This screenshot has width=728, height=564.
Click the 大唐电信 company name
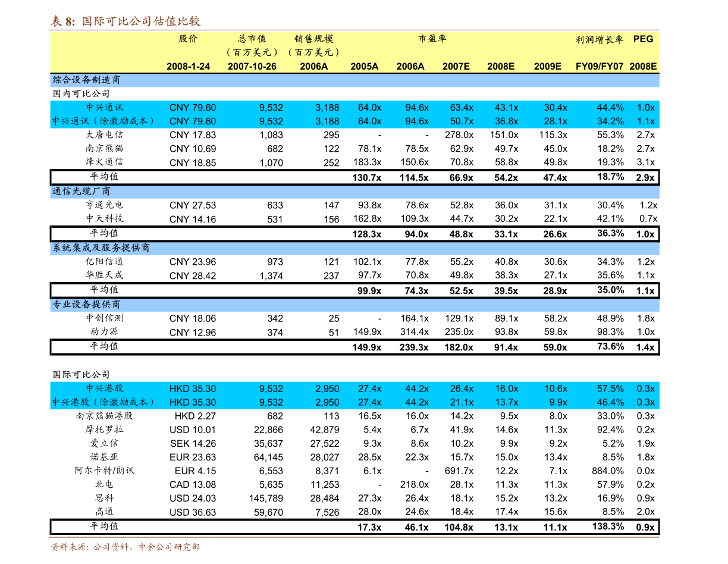(104, 134)
